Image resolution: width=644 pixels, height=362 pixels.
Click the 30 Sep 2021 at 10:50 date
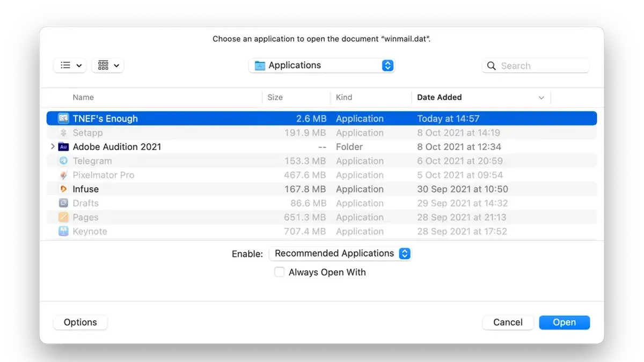coord(463,189)
